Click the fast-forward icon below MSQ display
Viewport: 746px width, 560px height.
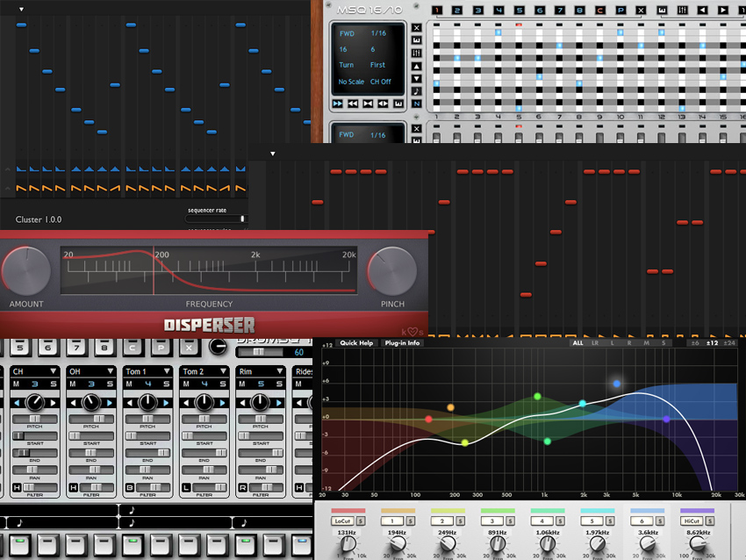coord(337,104)
